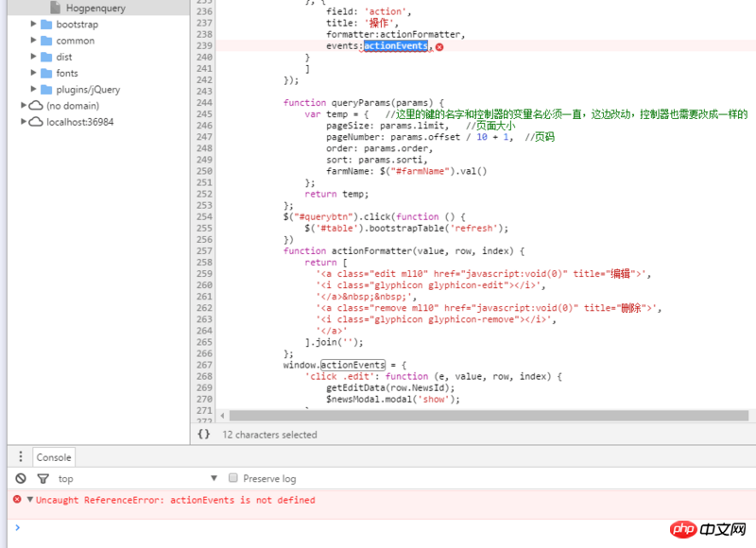Click the pretty print braces icon
This screenshot has width=756, height=548.
[204, 435]
